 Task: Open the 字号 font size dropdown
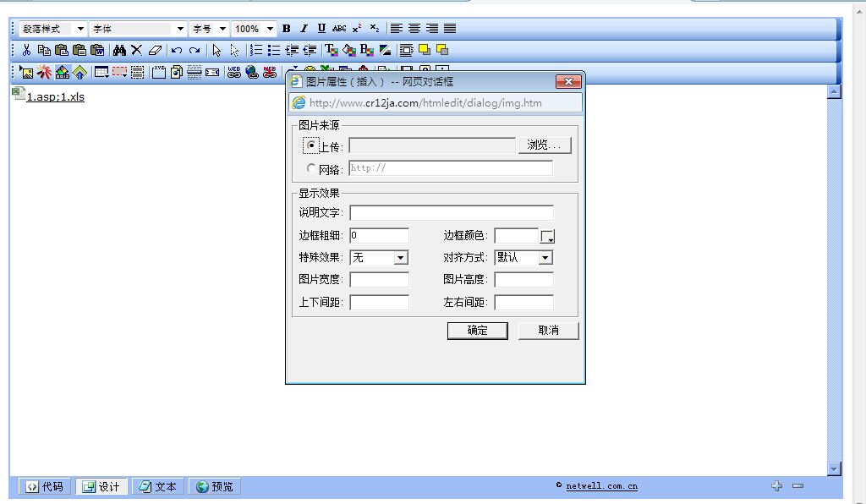pos(210,29)
